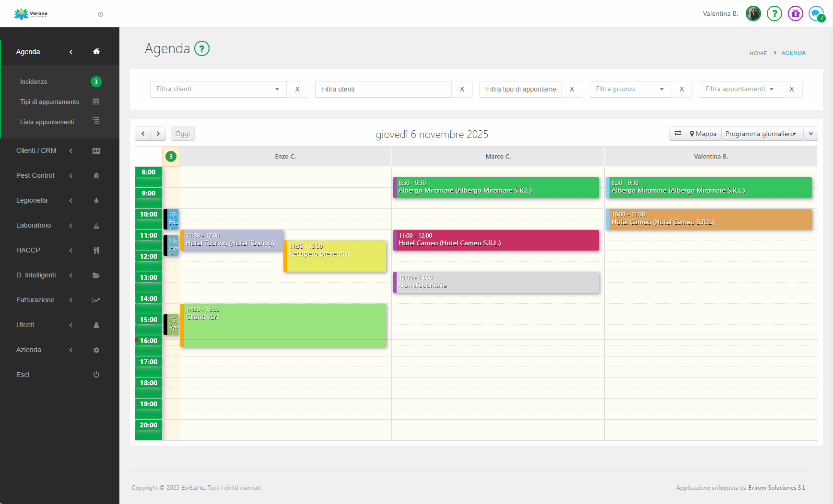This screenshot has height=504, width=833.
Task: Open the Programma giornaliero view dropdown
Action: tap(762, 134)
